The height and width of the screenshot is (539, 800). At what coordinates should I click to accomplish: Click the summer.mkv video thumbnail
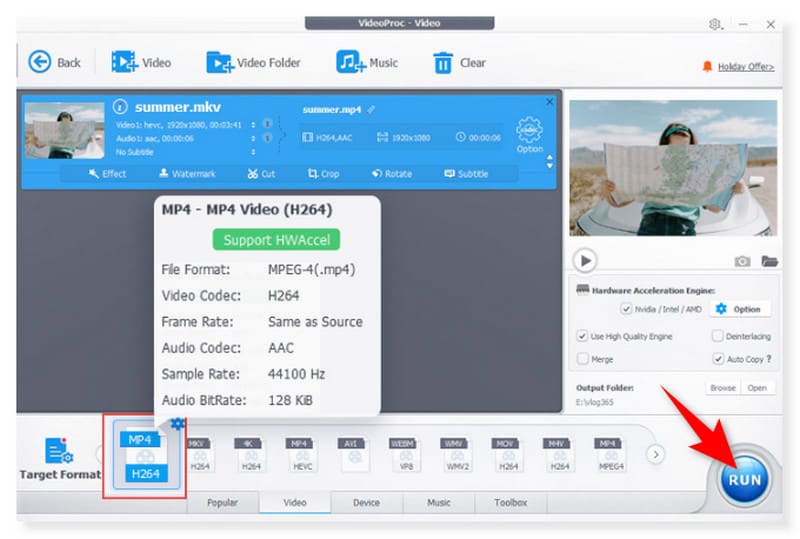[x=64, y=130]
